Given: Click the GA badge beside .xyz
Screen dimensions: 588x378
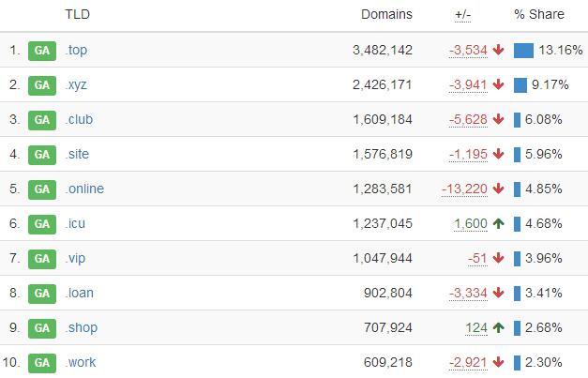Looking at the screenshot, I should (x=42, y=85).
